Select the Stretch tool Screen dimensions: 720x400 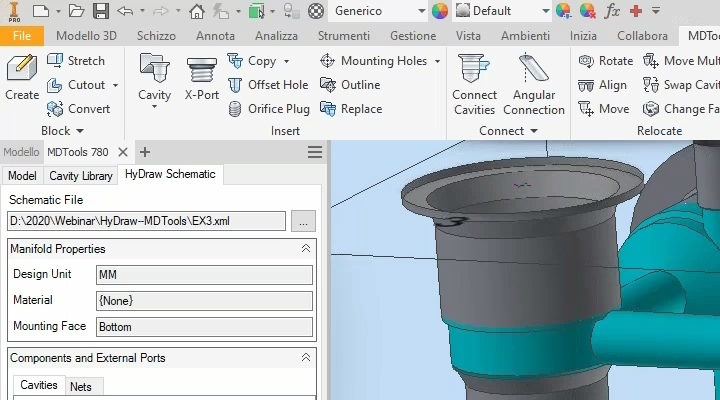[x=76, y=61]
